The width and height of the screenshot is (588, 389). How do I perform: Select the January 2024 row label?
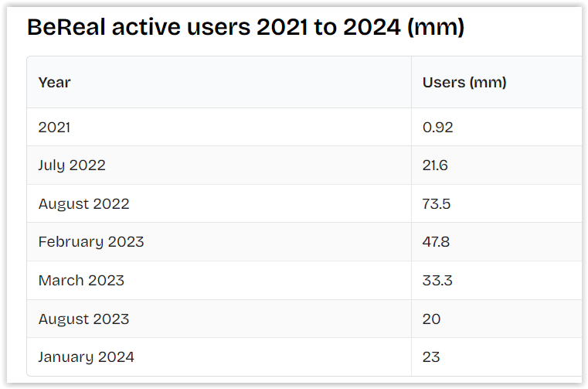coord(86,357)
